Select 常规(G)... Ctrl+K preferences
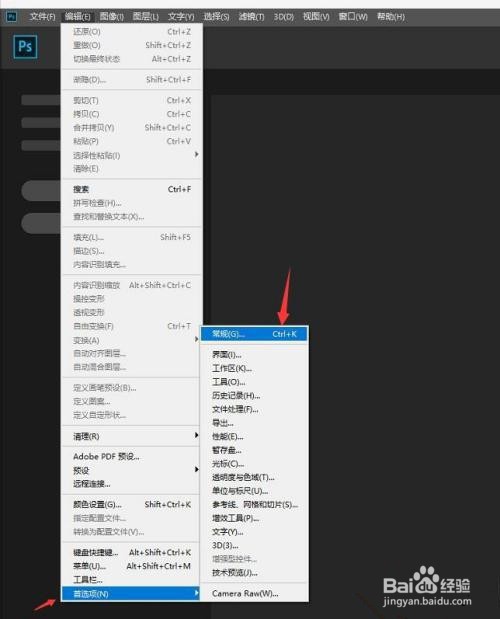Image resolution: width=500 pixels, height=619 pixels. click(x=254, y=334)
